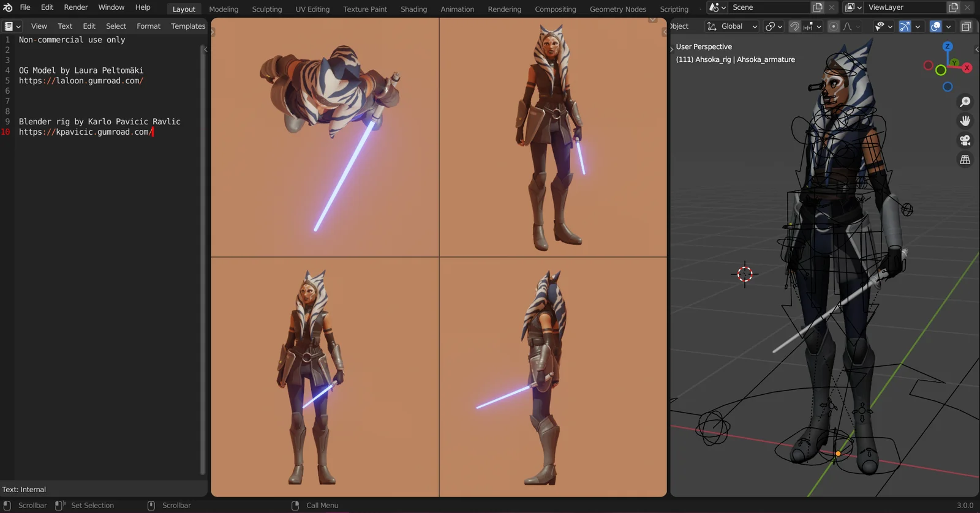Screen dimensions: 980x513
Task: Open the File menu
Action: coord(25,7)
